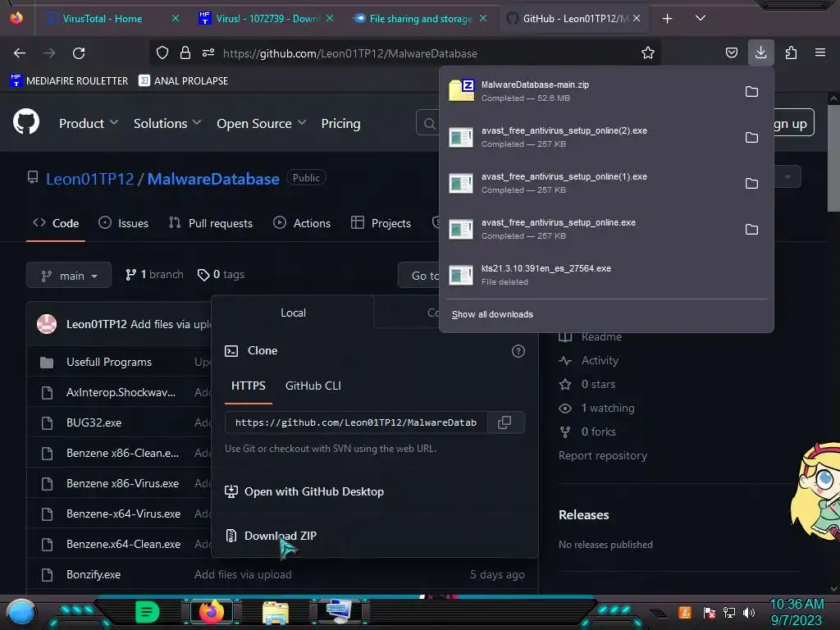This screenshot has height=630, width=840.
Task: Open the Pricing link
Action: (x=340, y=123)
